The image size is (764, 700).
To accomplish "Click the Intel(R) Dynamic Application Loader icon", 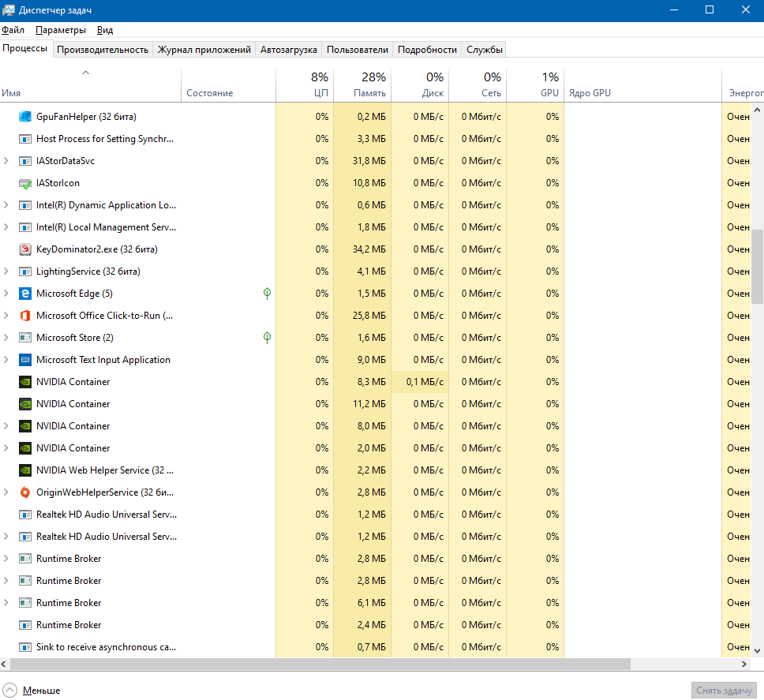I will 24,205.
